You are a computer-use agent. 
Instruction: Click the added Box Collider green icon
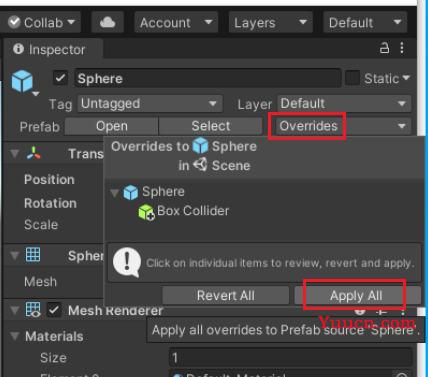[146, 212]
